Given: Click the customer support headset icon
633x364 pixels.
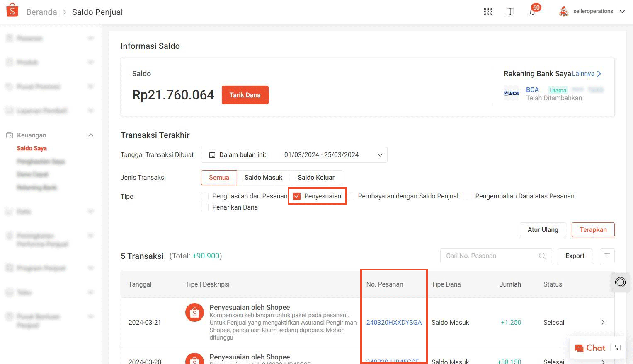Looking at the screenshot, I should [620, 282].
